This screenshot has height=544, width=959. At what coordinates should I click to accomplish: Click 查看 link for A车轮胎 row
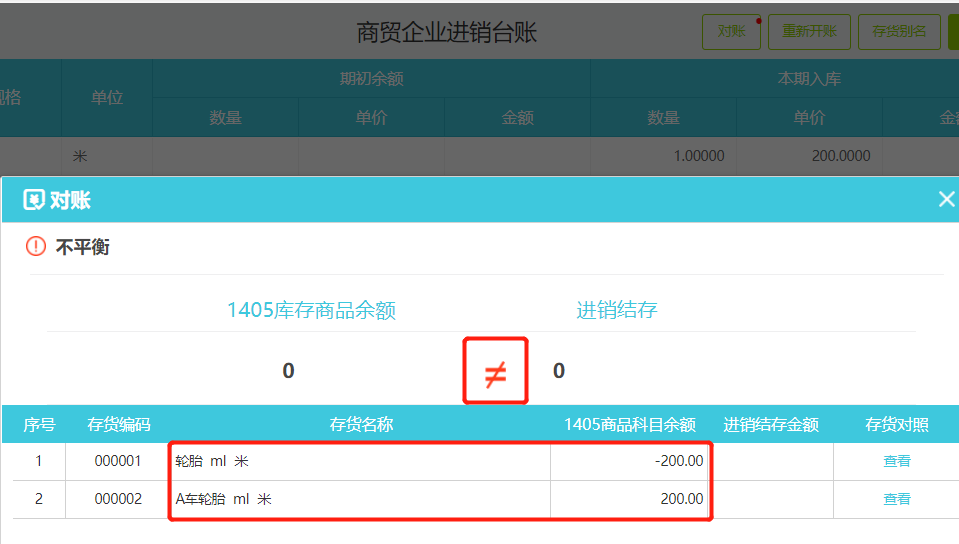[897, 499]
